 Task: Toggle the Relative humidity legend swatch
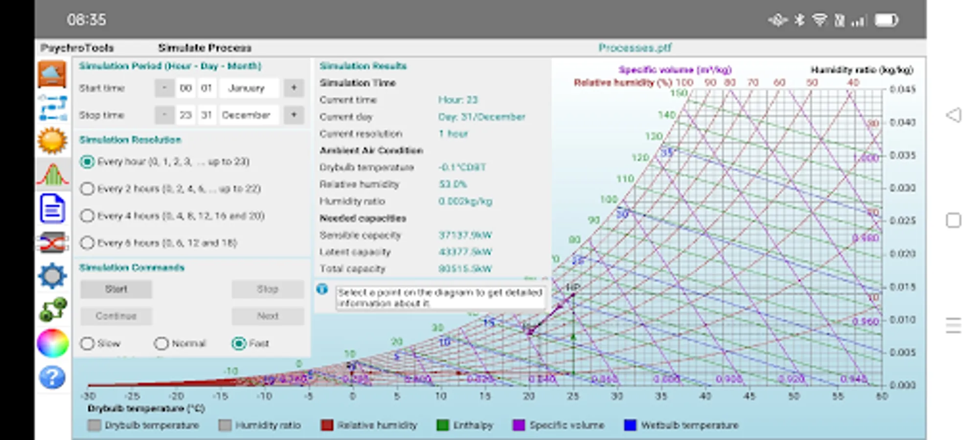[x=327, y=425]
